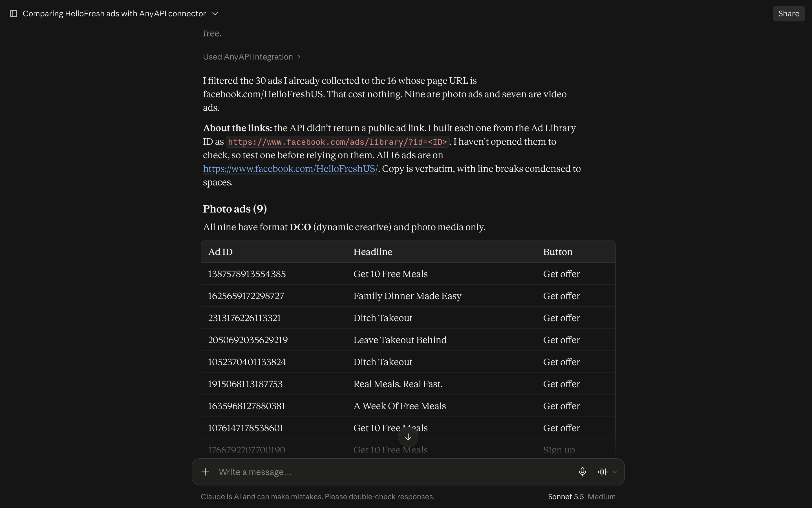Click the Leave Takeout Behind headline
812x508 pixels.
click(x=400, y=340)
